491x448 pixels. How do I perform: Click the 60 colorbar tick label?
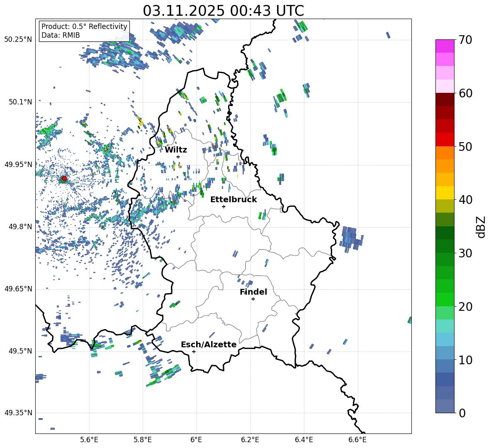click(x=466, y=93)
